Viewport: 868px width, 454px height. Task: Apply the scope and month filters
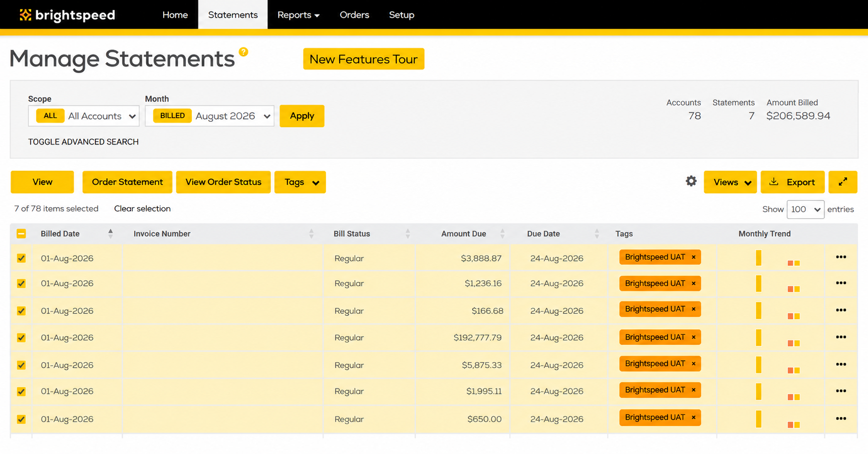coord(302,116)
